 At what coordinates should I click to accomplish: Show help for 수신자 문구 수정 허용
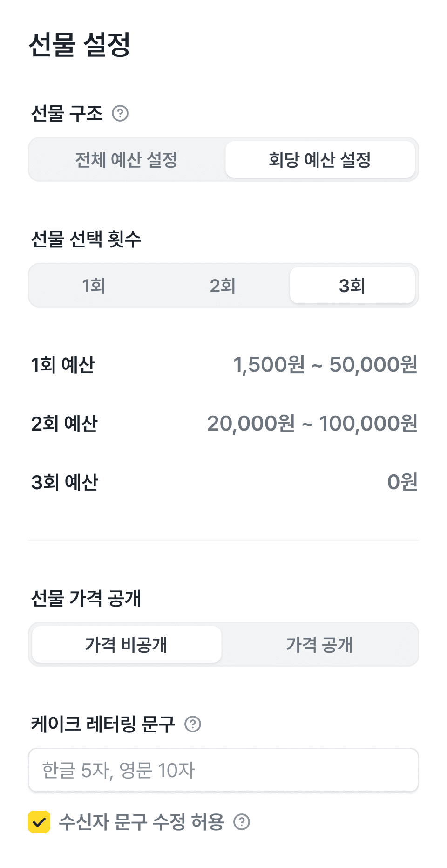(x=242, y=822)
